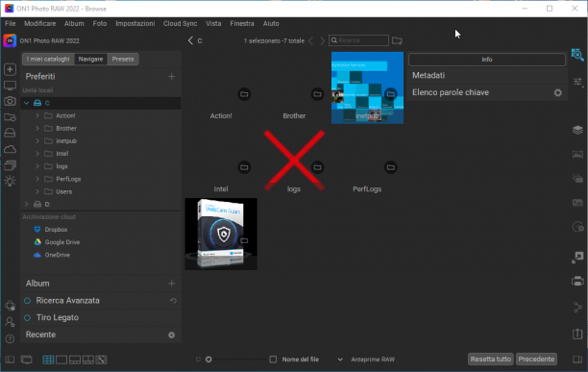Select the Users folder WebCam Guard thumbnail

click(x=221, y=234)
